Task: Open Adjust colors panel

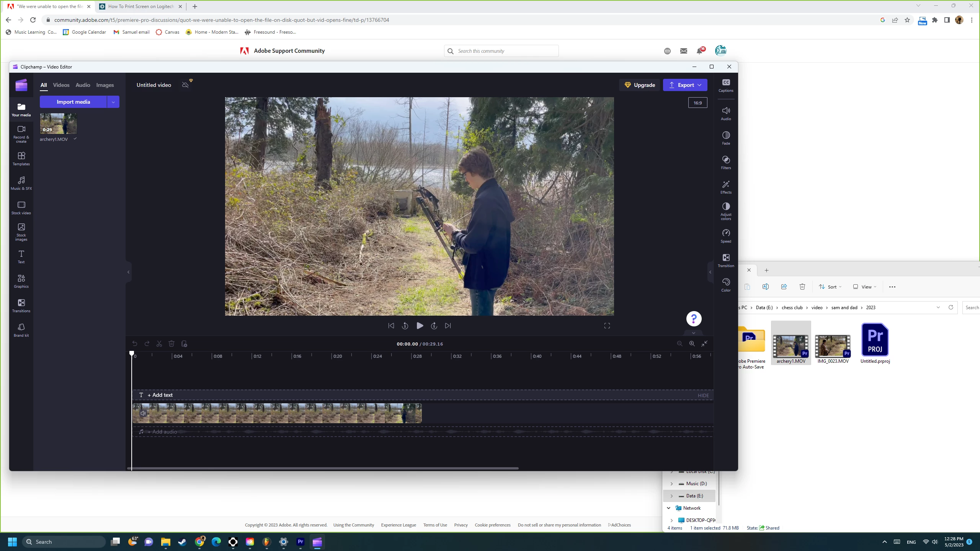Action: [x=726, y=210]
